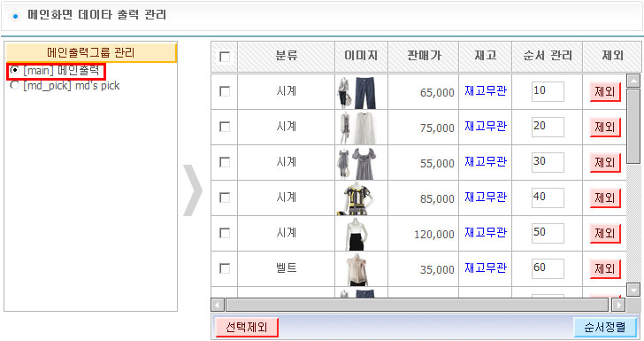
Task: Click the vertical scrollbar down arrow
Action: 633,290
